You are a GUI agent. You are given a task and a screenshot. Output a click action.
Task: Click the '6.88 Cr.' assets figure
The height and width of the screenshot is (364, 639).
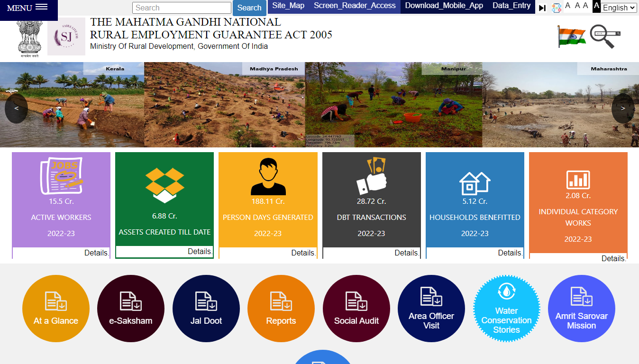pos(164,216)
